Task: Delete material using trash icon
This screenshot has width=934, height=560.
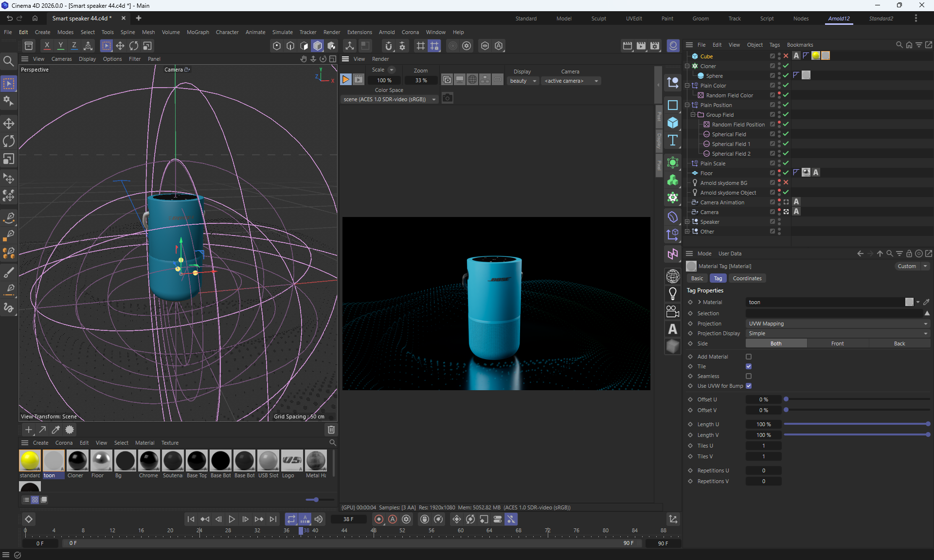Action: coord(331,430)
